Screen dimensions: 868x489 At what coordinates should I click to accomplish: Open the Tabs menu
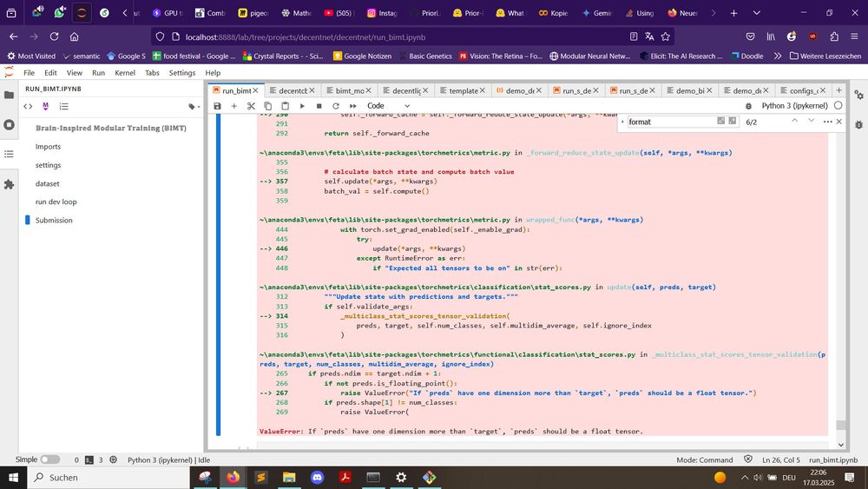click(x=152, y=73)
